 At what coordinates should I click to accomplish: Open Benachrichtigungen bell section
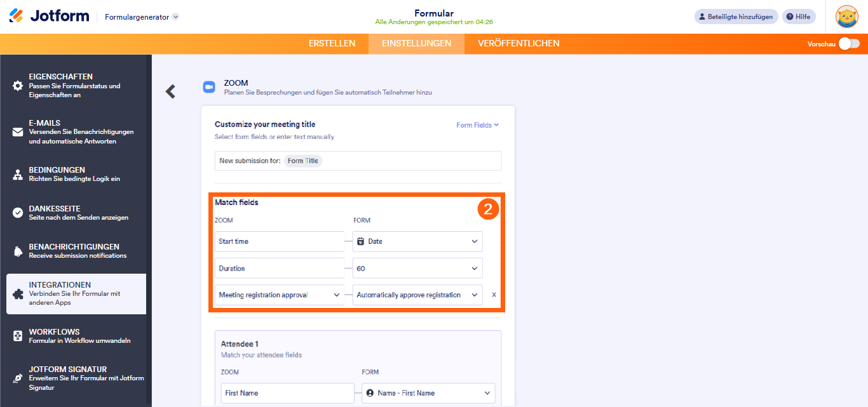18,251
